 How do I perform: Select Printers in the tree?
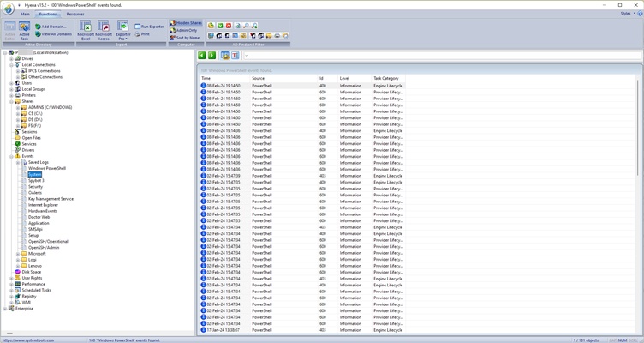29,95
